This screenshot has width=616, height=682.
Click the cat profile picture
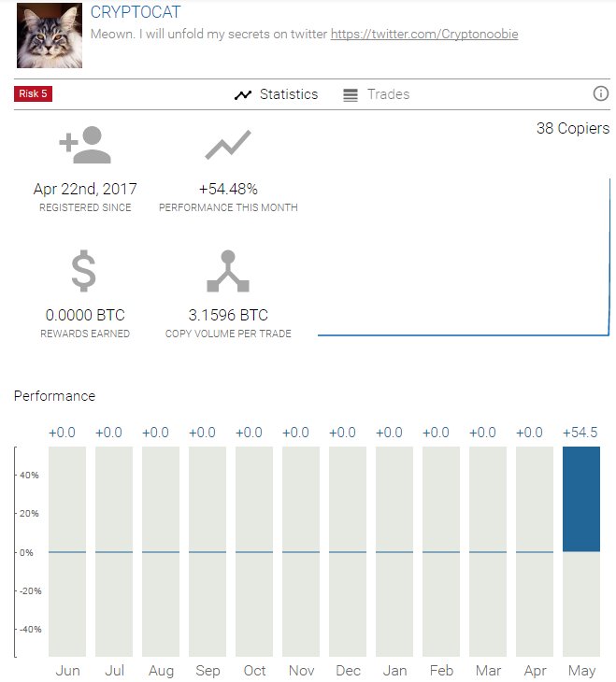coord(50,36)
